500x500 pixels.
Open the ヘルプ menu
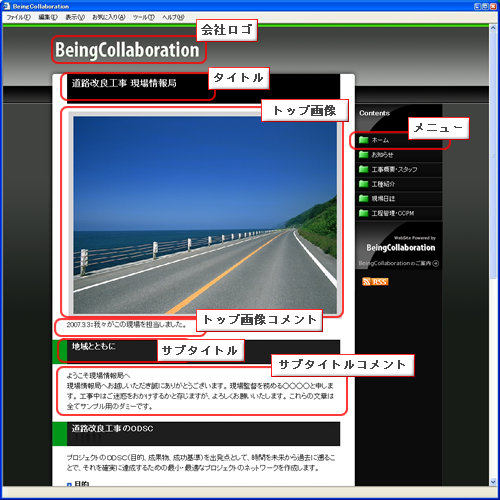click(173, 17)
